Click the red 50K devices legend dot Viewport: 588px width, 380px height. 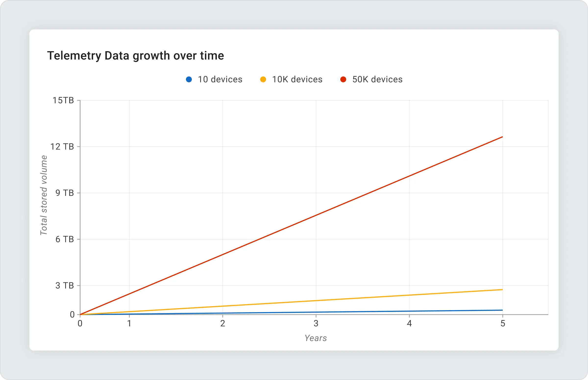343,79
